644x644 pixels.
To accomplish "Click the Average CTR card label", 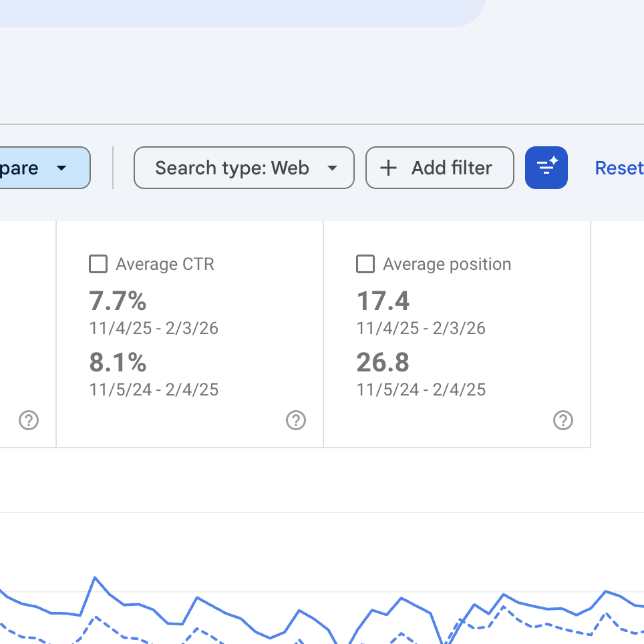I will [x=165, y=265].
